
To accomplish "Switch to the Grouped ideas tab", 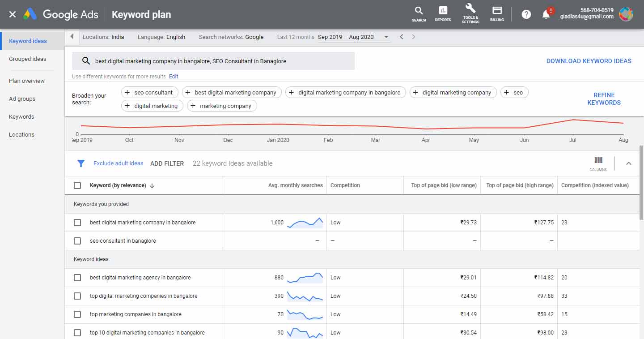I will [x=27, y=59].
